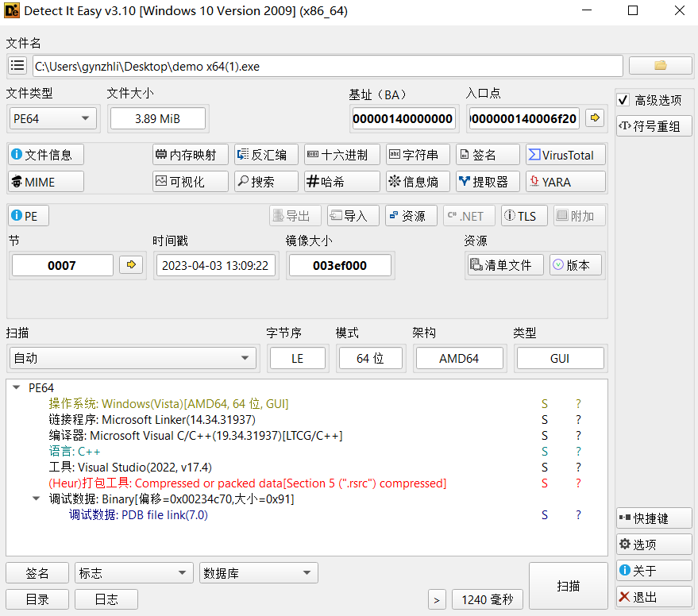The image size is (698, 616).
Task: Collapse 调试数据 Binary tree node
Action: pyautogui.click(x=36, y=499)
